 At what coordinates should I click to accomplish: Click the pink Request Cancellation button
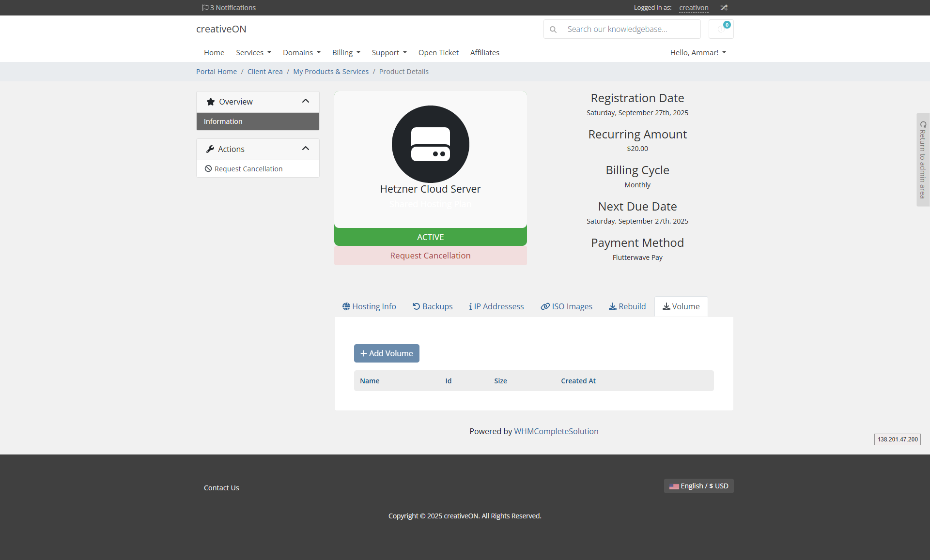[430, 256]
